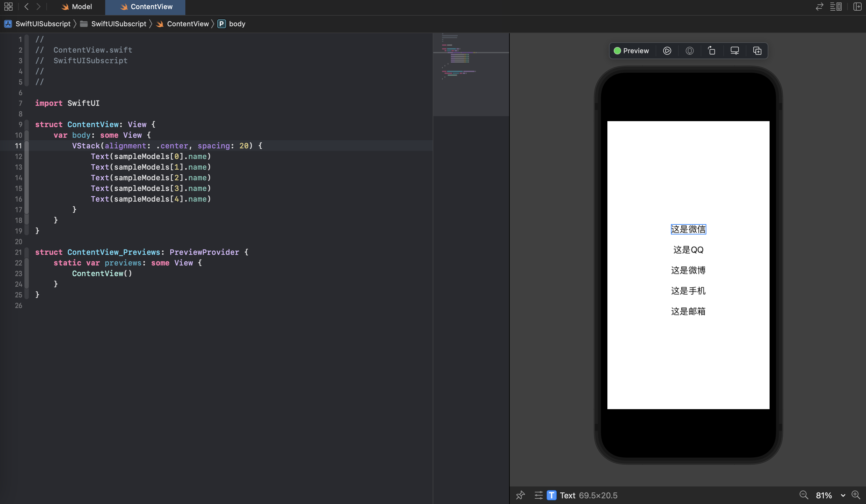Screen dimensions: 866x504
Task: Expand the ContentView breadcrumb item
Action: point(187,24)
